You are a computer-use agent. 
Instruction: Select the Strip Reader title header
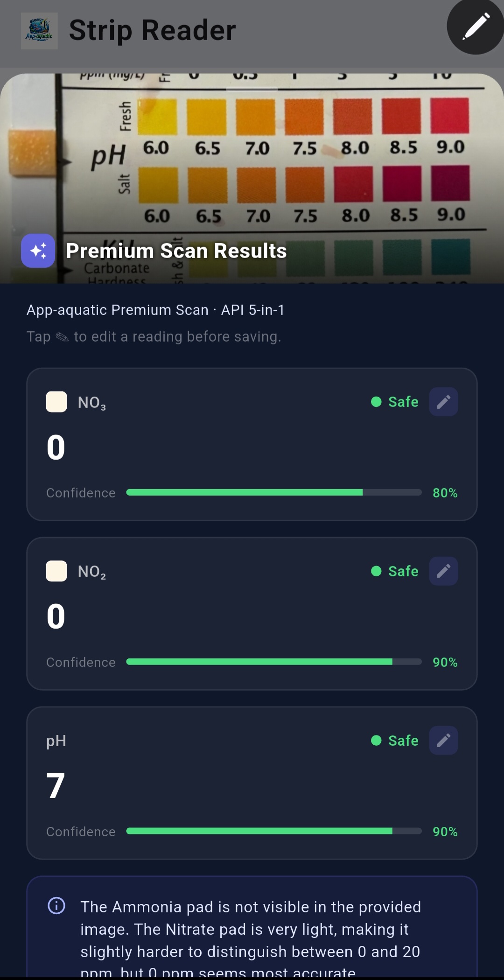[152, 29]
